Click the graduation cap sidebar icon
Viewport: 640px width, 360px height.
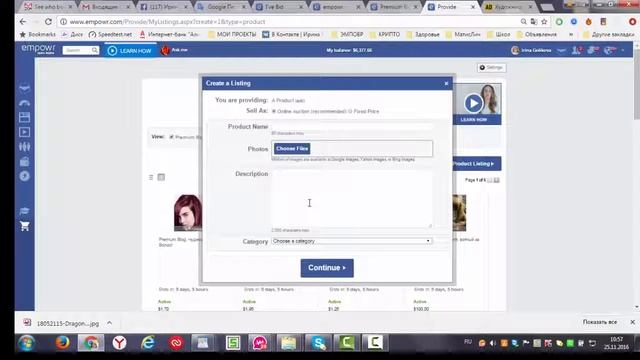(x=24, y=211)
